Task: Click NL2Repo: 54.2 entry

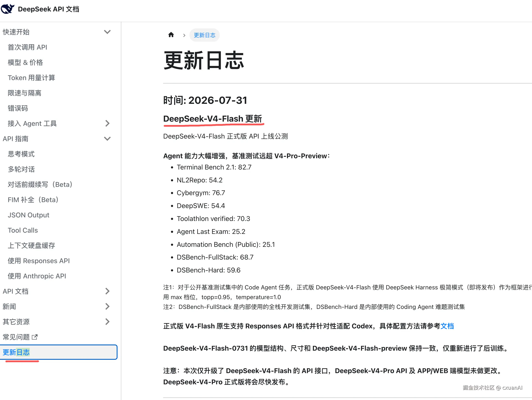Action: tap(200, 180)
